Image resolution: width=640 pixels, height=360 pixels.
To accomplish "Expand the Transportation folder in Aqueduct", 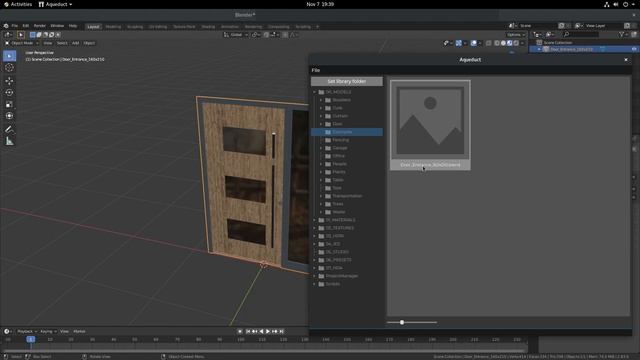I will pos(321,196).
